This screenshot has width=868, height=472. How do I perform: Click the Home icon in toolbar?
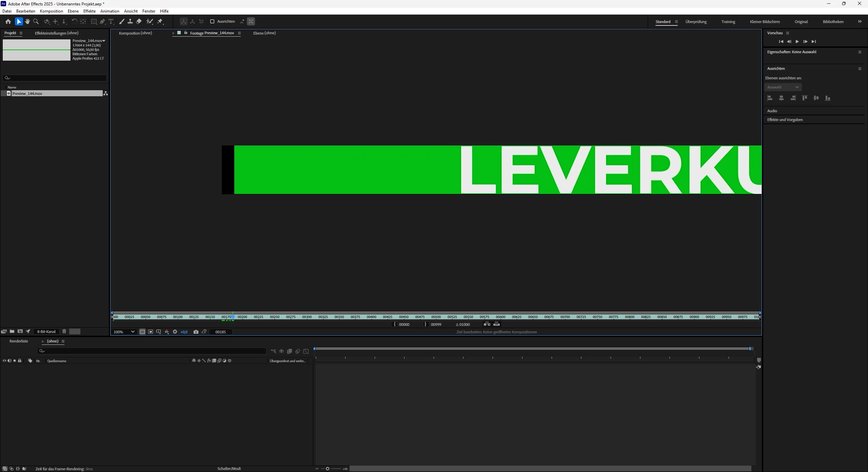tap(8, 21)
